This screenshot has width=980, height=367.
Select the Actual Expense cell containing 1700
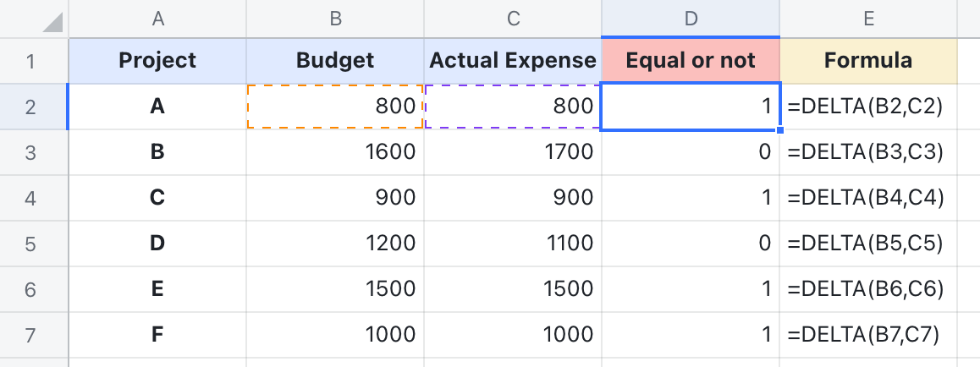(x=513, y=152)
